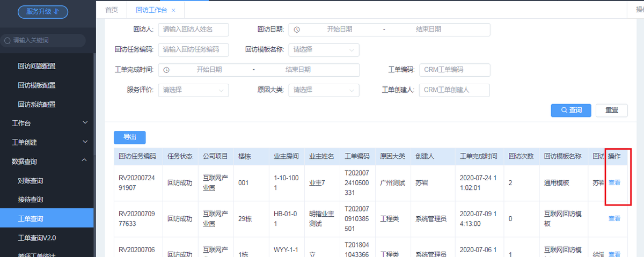The image size is (644, 257).
Task: Expand the 工单创建 sidebar menu
Action: (47, 142)
